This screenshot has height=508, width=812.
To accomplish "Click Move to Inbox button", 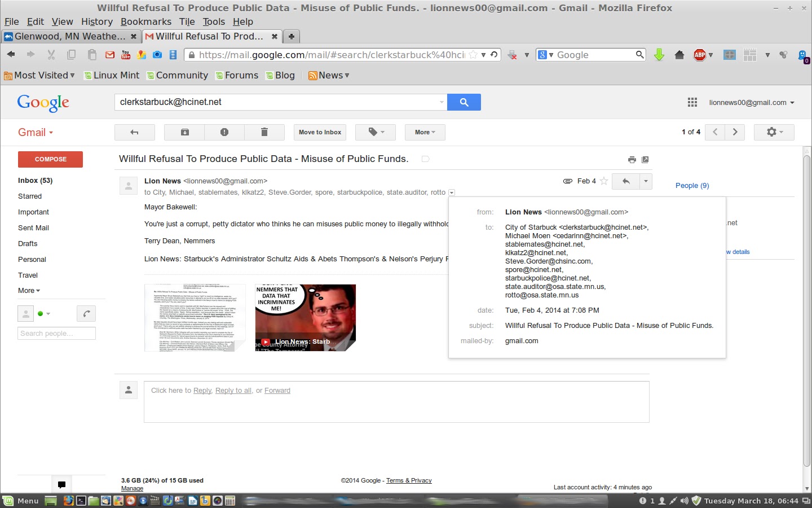I will point(320,132).
